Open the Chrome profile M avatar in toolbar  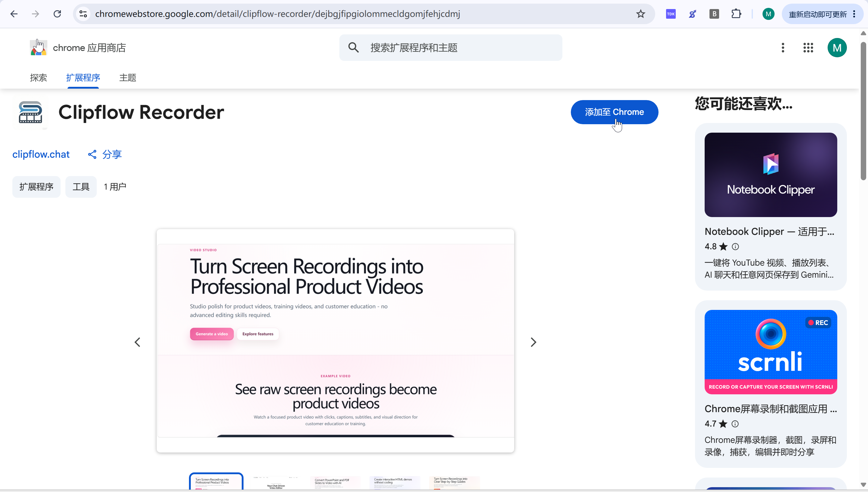[768, 14]
